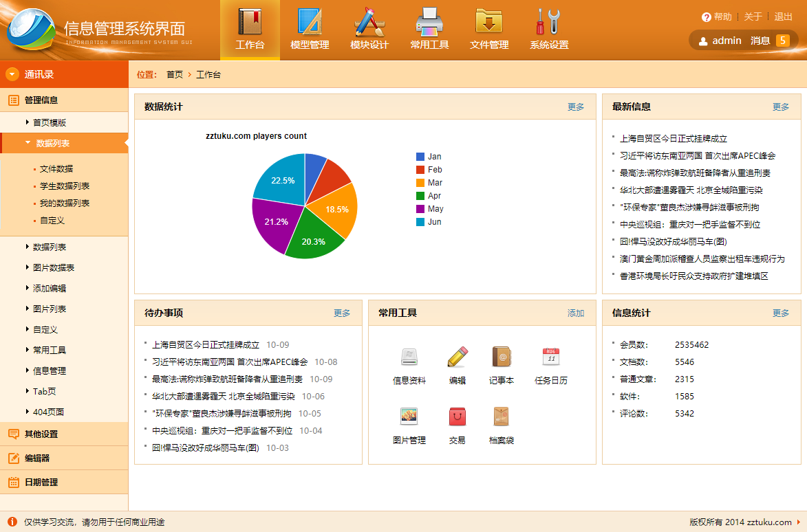Image resolution: width=807 pixels, height=532 pixels.
Task: Click 更多 link in 数据统计 panel
Action: [x=576, y=107]
